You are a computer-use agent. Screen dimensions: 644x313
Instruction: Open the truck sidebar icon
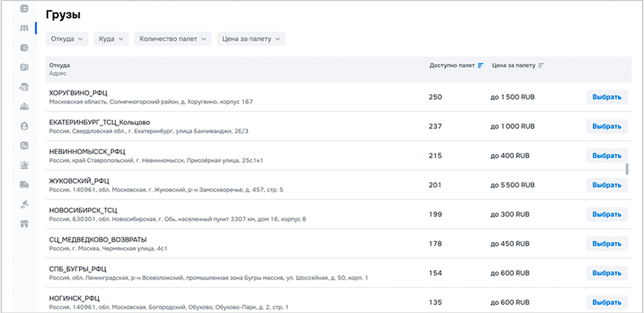coord(24,185)
